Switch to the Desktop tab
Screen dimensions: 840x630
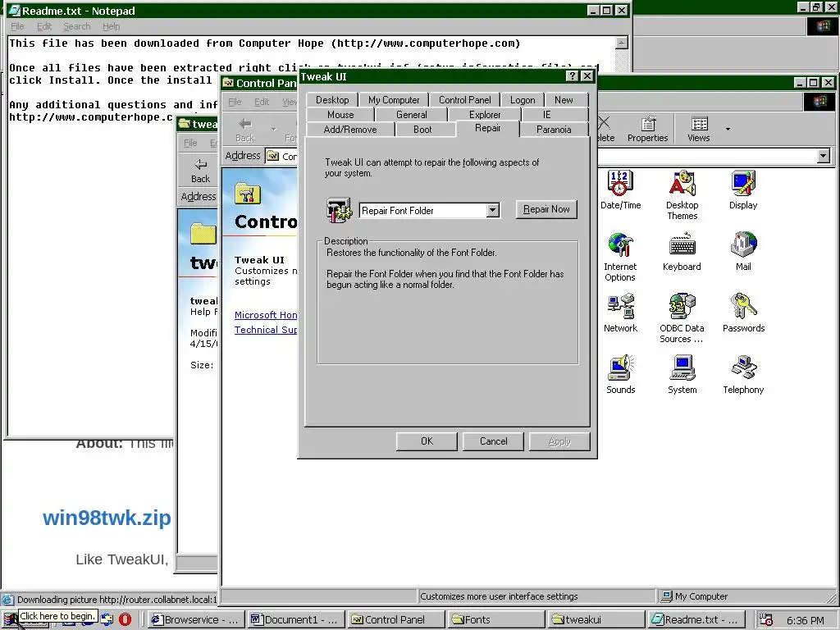pos(332,100)
